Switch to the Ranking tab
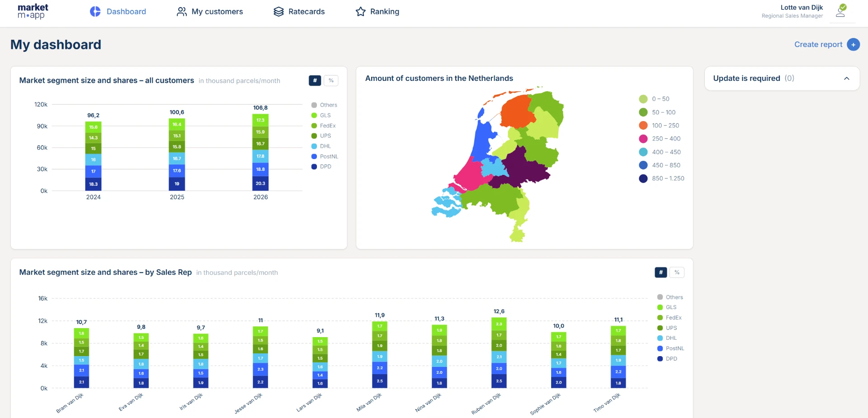Screen dimensions: 868x418 (377, 11)
